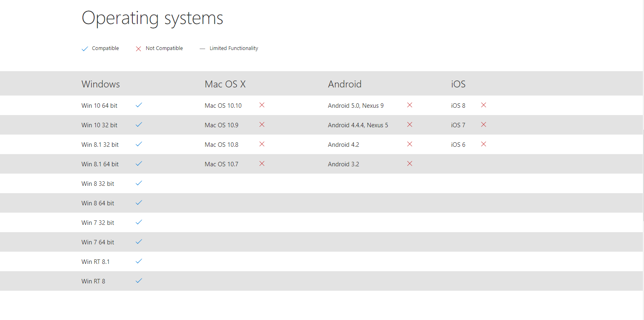Click the red X next to Android 3.2
This screenshot has width=644, height=320.
[x=410, y=163]
